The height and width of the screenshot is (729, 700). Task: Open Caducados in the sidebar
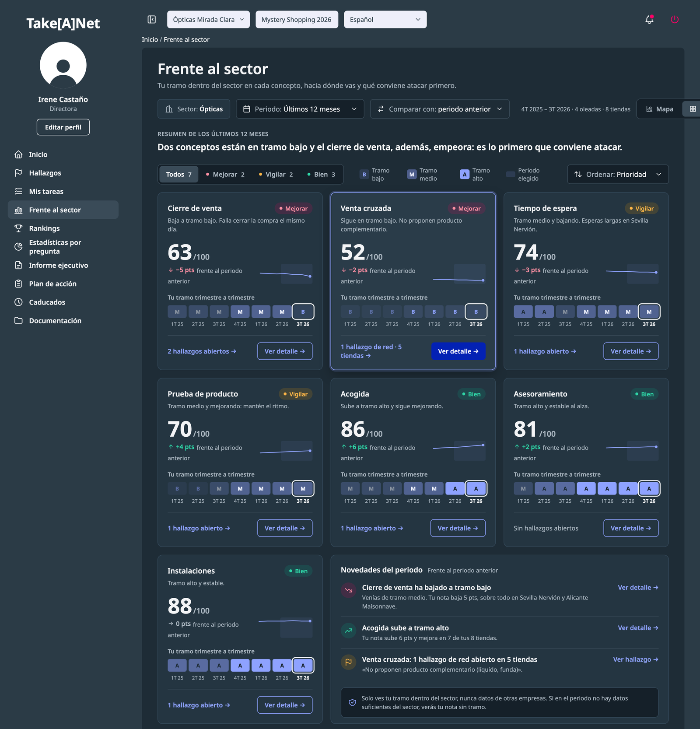coord(63,302)
